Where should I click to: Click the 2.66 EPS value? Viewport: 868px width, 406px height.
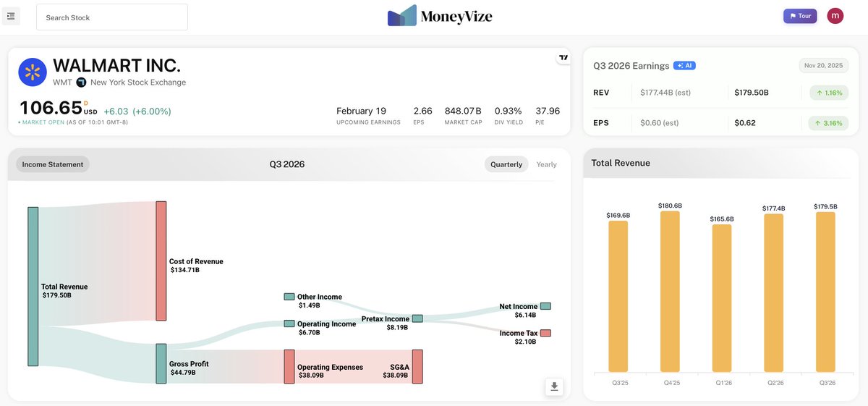(422, 111)
